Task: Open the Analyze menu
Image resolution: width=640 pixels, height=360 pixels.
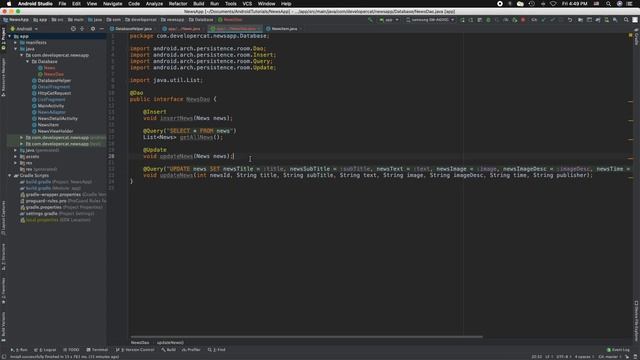Action: (154, 4)
